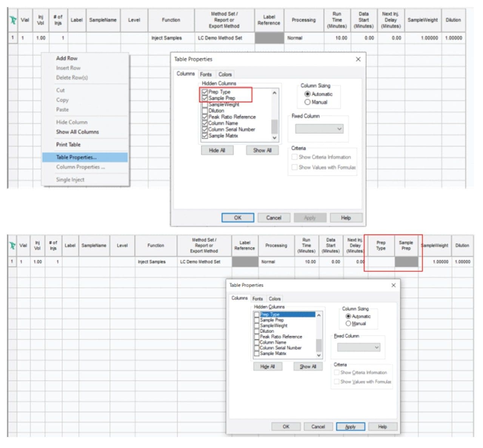The height and width of the screenshot is (448, 483).
Task: Uncheck Prep Type in the upper dialog
Action: (205, 92)
